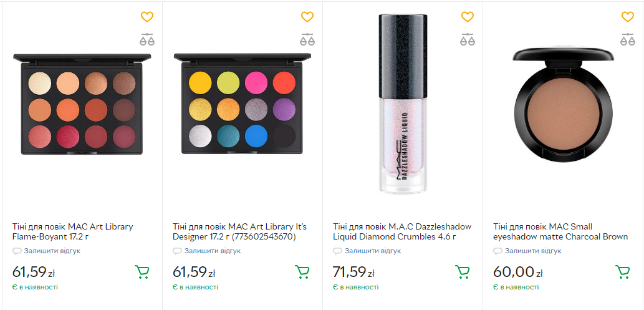Compare the Dazzleshadow Liquid product
Viewport: 644px width, 310px height.
click(x=468, y=40)
